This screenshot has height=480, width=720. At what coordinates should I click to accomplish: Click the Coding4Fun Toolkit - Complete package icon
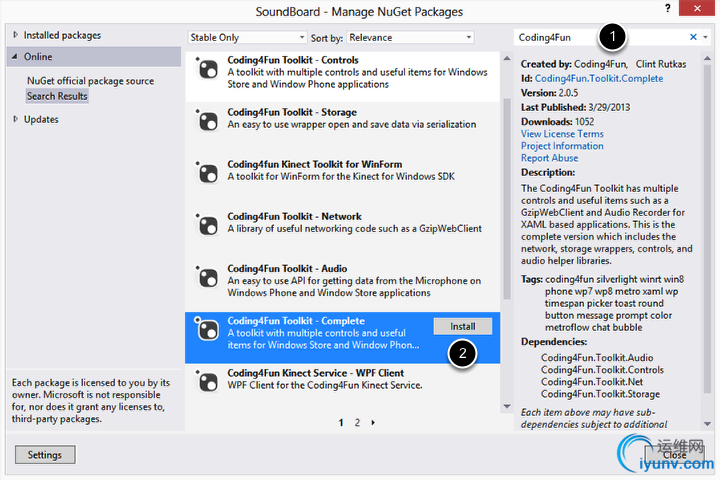pyautogui.click(x=207, y=329)
